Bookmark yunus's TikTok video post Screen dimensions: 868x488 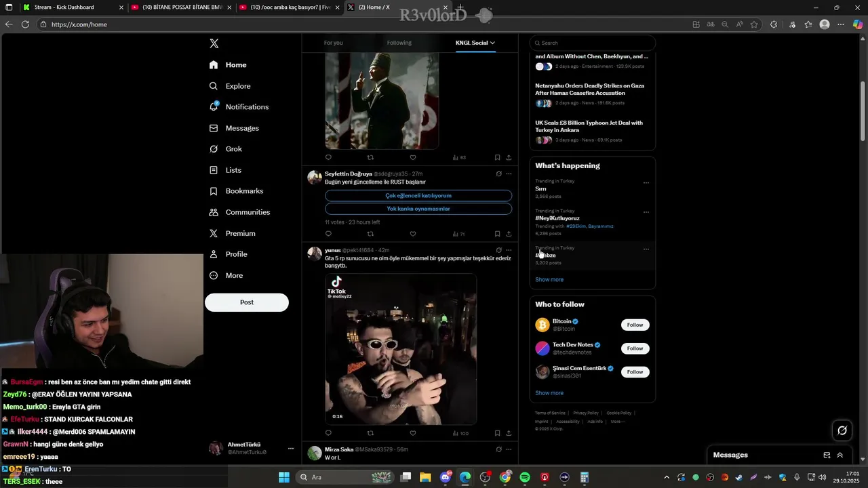tap(497, 433)
